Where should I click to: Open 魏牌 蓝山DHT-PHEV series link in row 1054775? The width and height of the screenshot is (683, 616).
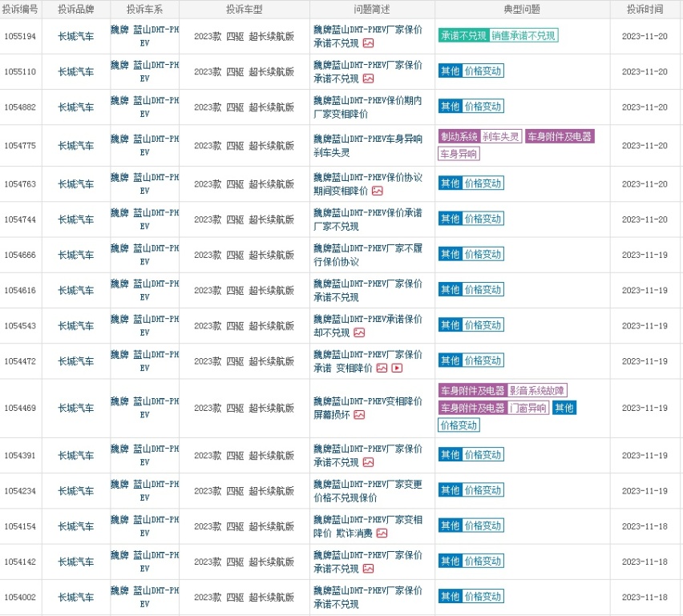click(x=144, y=146)
